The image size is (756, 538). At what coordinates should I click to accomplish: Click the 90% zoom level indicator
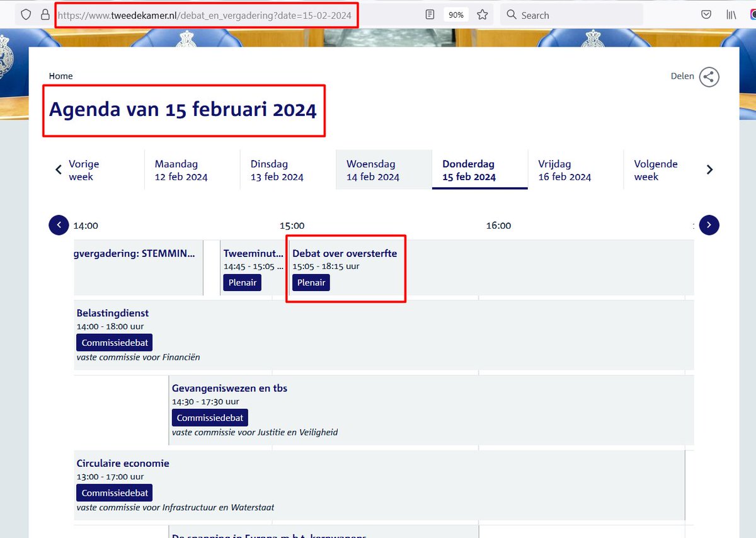[455, 14]
